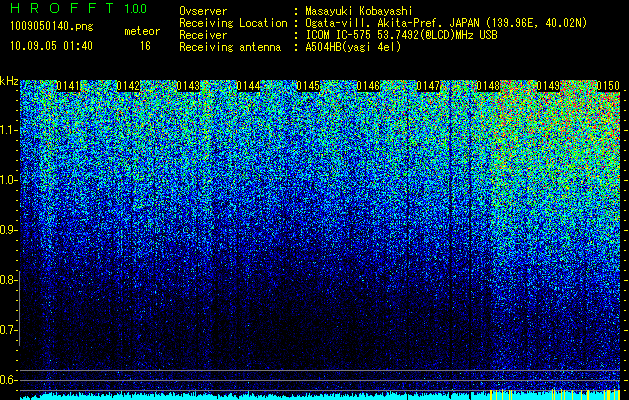Click the A504HB(yagi 4el) antenna text

tap(353, 47)
